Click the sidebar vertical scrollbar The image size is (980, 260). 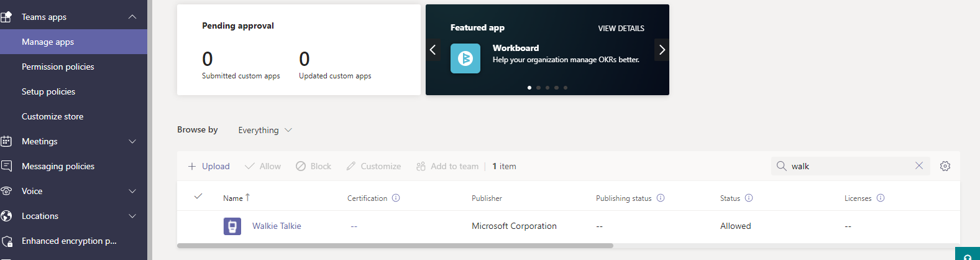tap(150, 130)
